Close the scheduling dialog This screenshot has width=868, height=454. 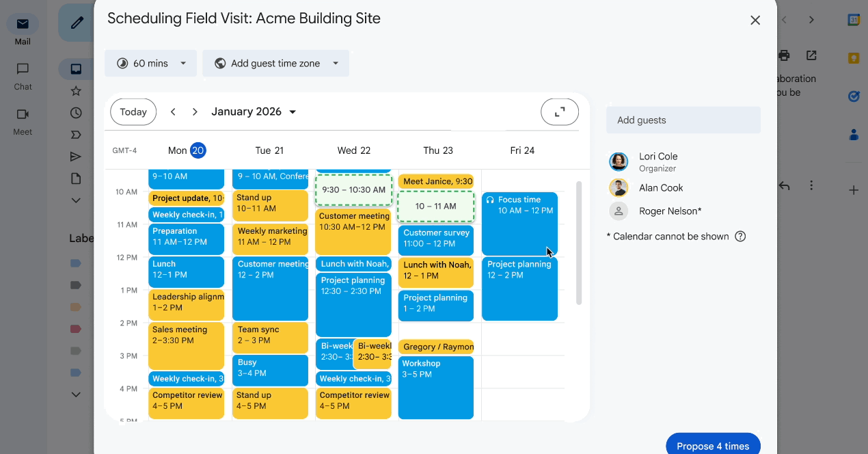(755, 21)
